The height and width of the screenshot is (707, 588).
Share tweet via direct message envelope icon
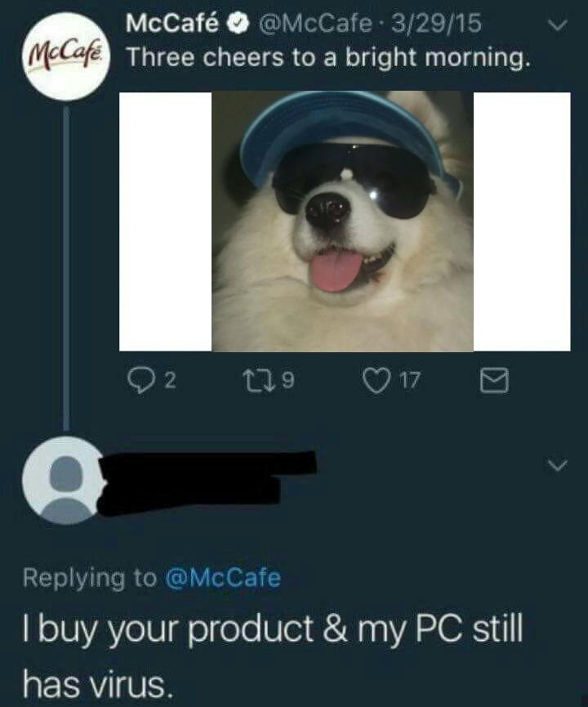[x=494, y=381]
